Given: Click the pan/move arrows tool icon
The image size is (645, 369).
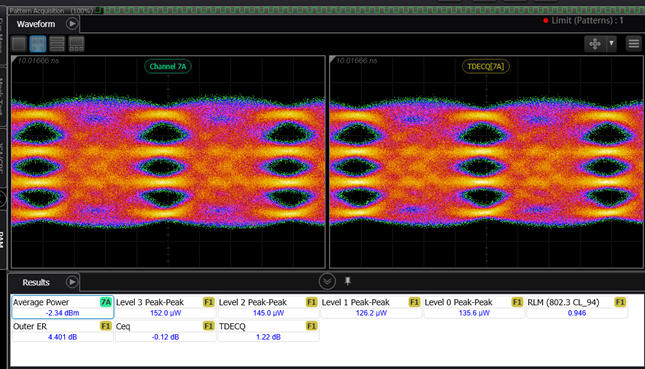Looking at the screenshot, I should pyautogui.click(x=595, y=44).
